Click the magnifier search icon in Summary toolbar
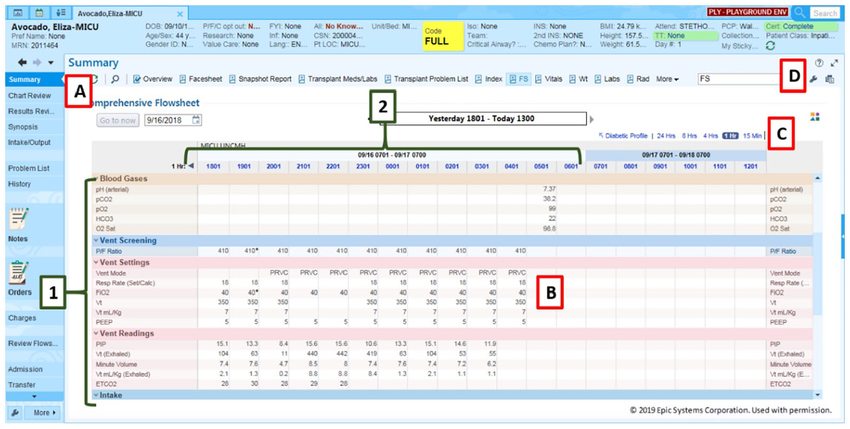 [x=115, y=79]
